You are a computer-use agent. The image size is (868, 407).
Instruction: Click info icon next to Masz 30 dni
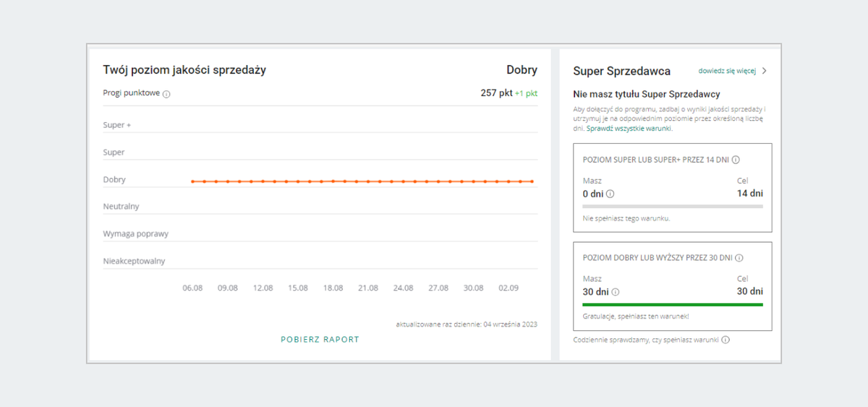coord(615,292)
